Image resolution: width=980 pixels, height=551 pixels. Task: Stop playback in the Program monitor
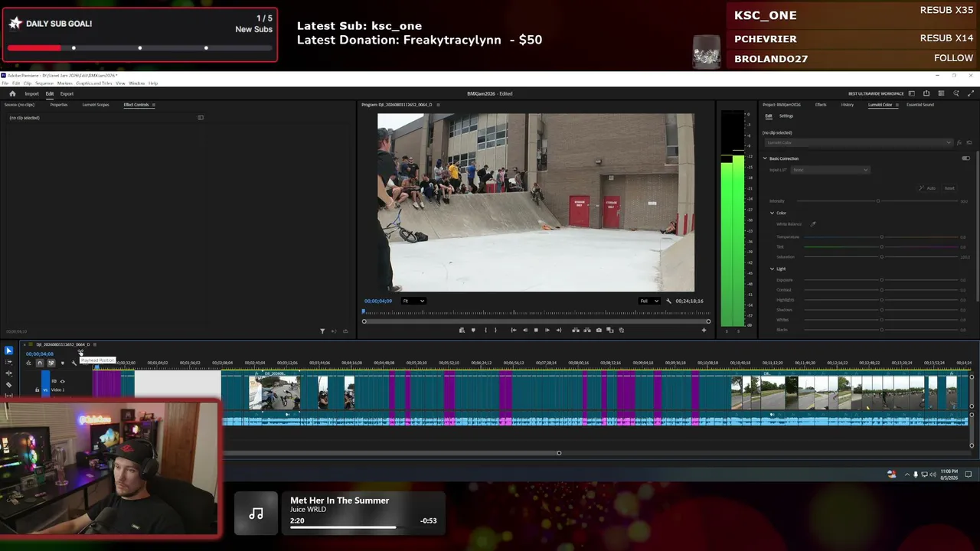pyautogui.click(x=536, y=330)
